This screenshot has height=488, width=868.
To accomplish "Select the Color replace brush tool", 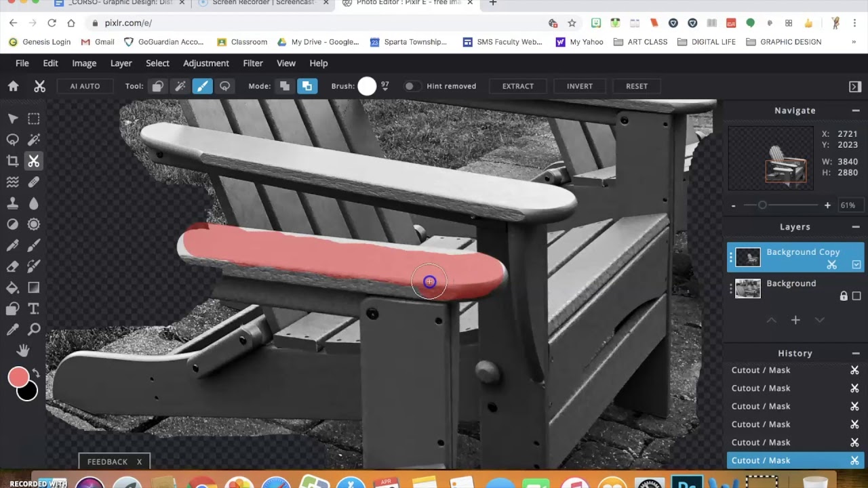I will [33, 266].
